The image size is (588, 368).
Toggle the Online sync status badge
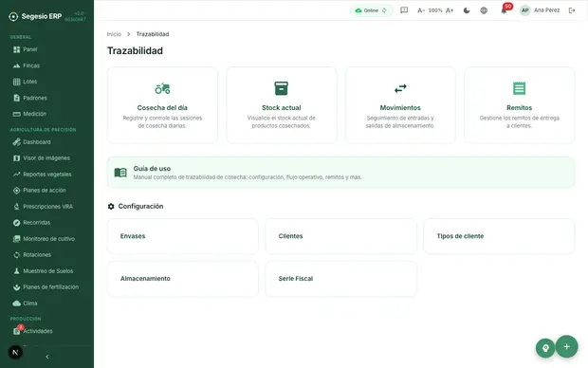[371, 10]
